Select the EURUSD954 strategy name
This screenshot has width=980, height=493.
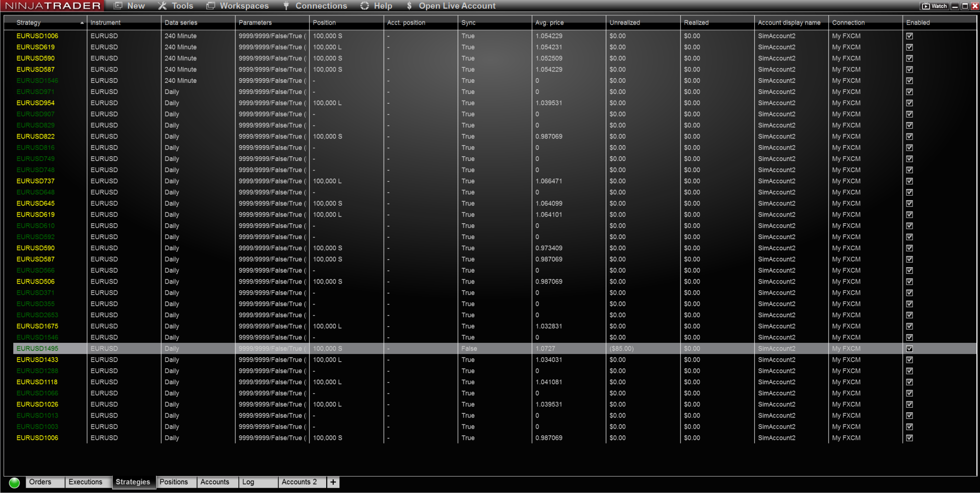[x=36, y=103]
